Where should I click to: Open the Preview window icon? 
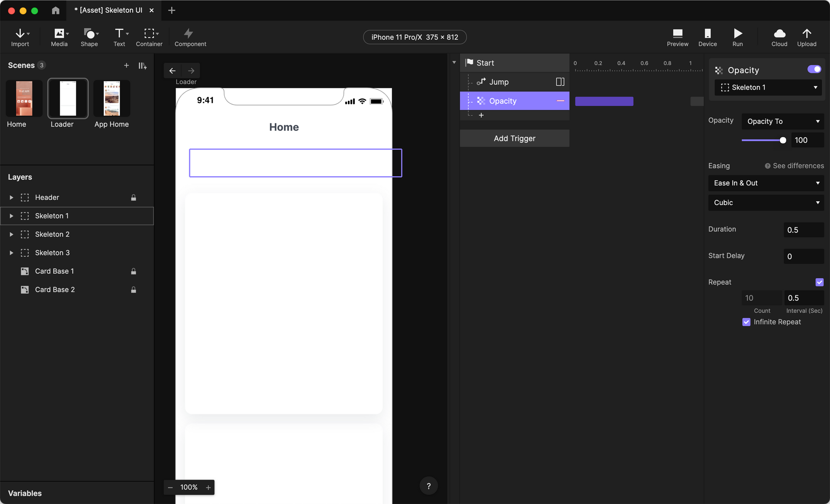point(677,34)
